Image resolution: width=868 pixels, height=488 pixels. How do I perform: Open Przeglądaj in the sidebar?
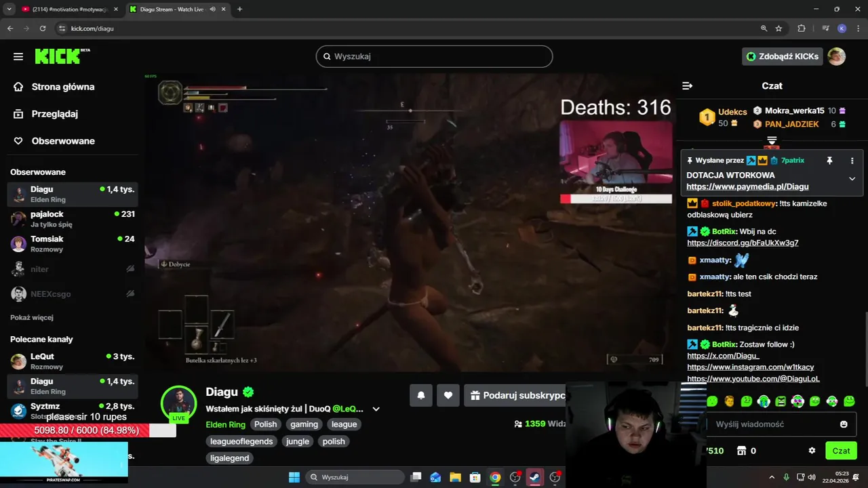coord(55,114)
